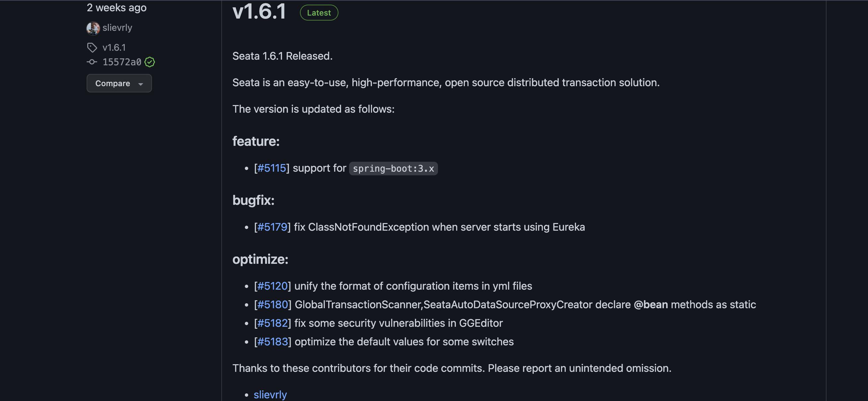The image size is (868, 401).
Task: Click 'unify the format of configuration items' text
Action: [387, 286]
